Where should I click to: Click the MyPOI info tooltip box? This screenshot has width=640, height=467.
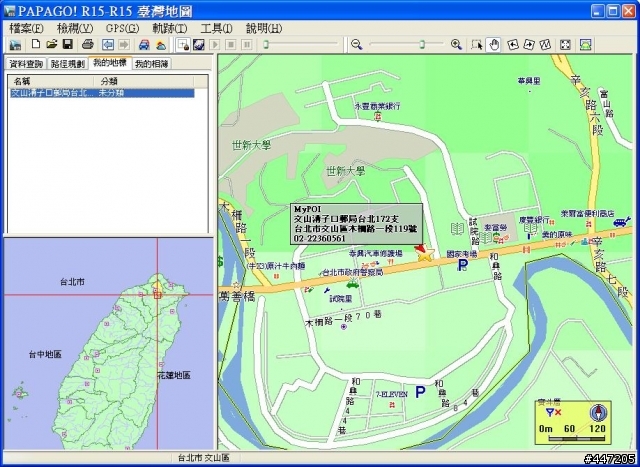point(356,224)
